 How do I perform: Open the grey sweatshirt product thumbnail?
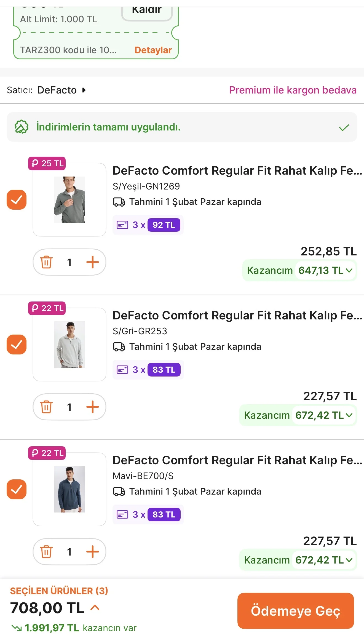click(x=69, y=345)
